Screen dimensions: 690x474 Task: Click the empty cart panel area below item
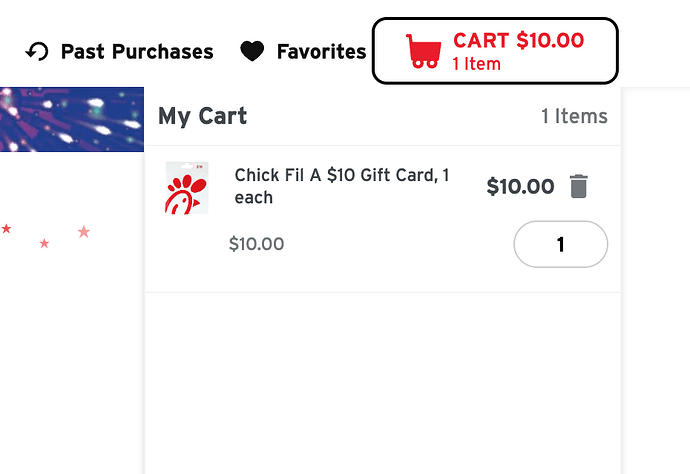pos(383,383)
